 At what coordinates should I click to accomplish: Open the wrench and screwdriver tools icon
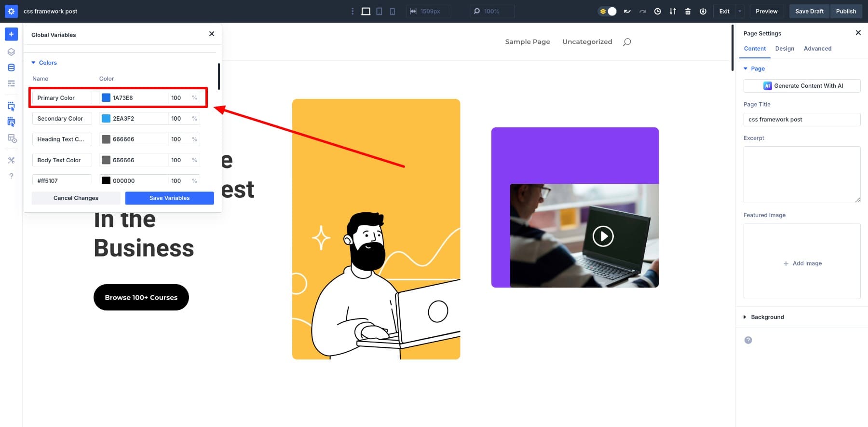coord(11,160)
